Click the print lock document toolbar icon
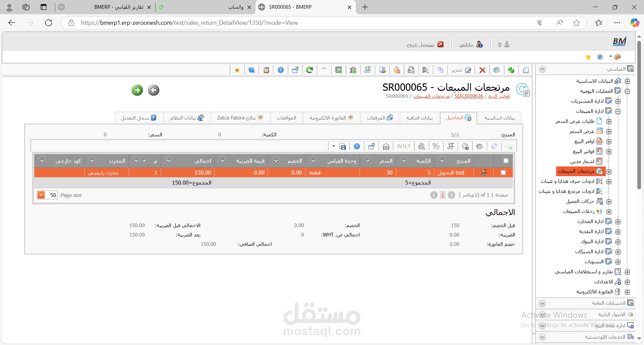 tap(411, 70)
